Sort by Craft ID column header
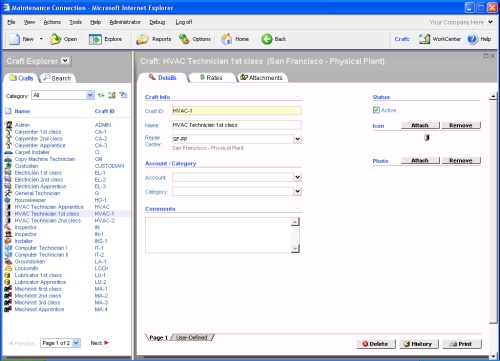Image resolution: width=500 pixels, height=361 pixels. [x=104, y=111]
